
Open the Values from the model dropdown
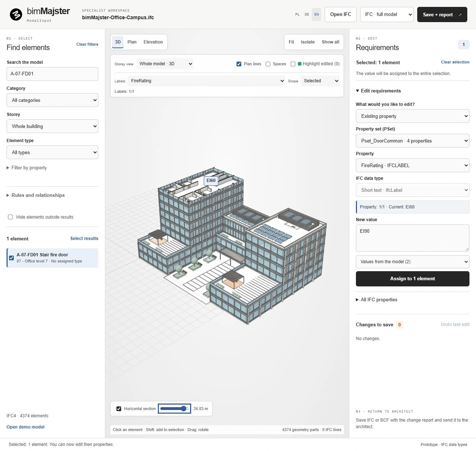pos(413,262)
